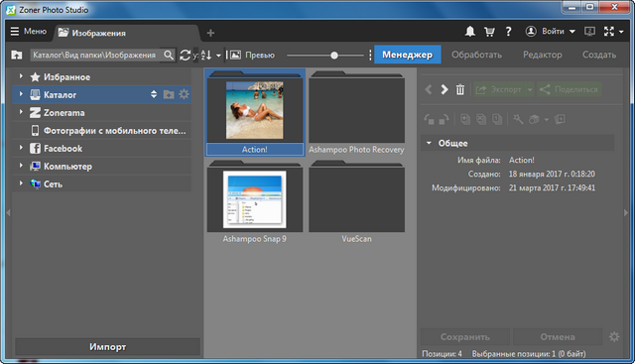
Task: Expand the Zonerama tree node
Action: coord(21,112)
